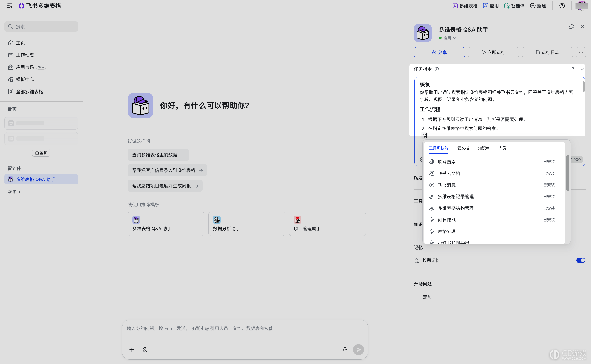Open 应用市场 in the sidebar
Viewport: 591px width, 364px height.
pyautogui.click(x=41, y=67)
